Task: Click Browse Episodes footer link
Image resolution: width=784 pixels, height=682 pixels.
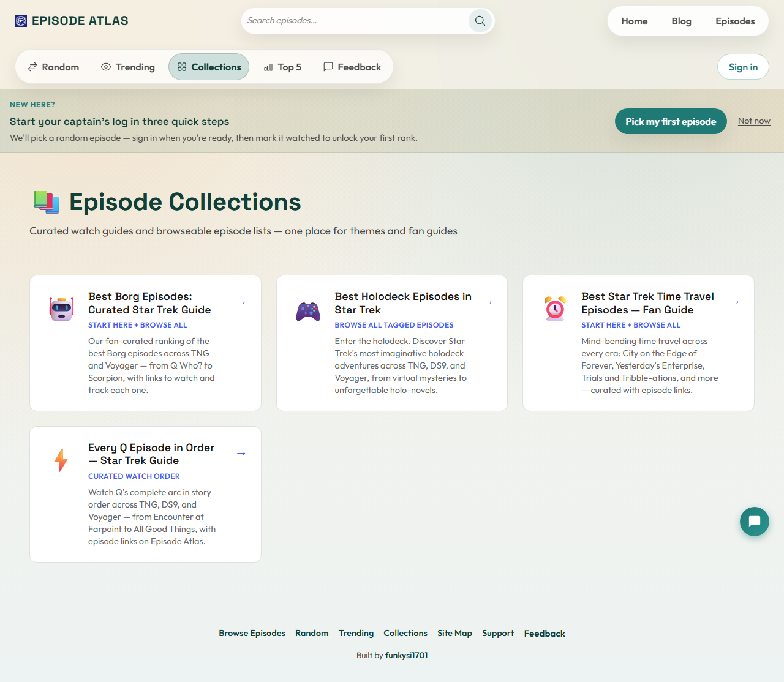Action: click(252, 633)
